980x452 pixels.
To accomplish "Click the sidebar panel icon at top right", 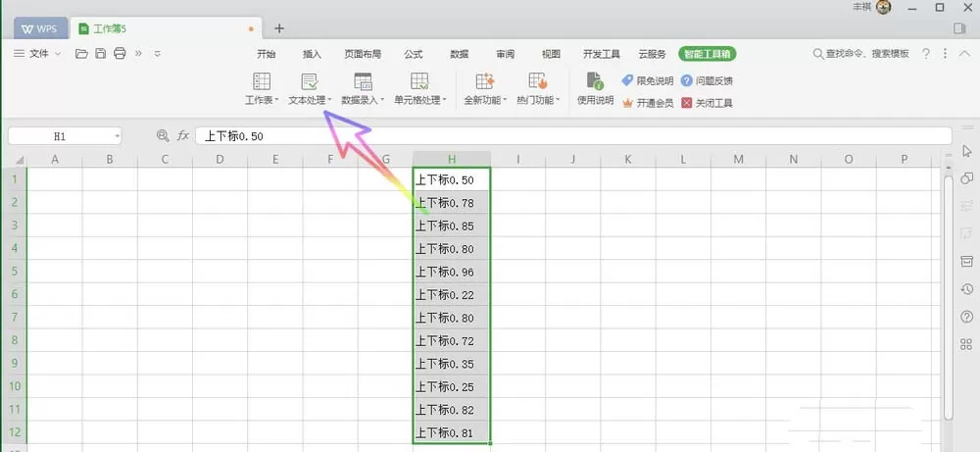I will point(960,28).
